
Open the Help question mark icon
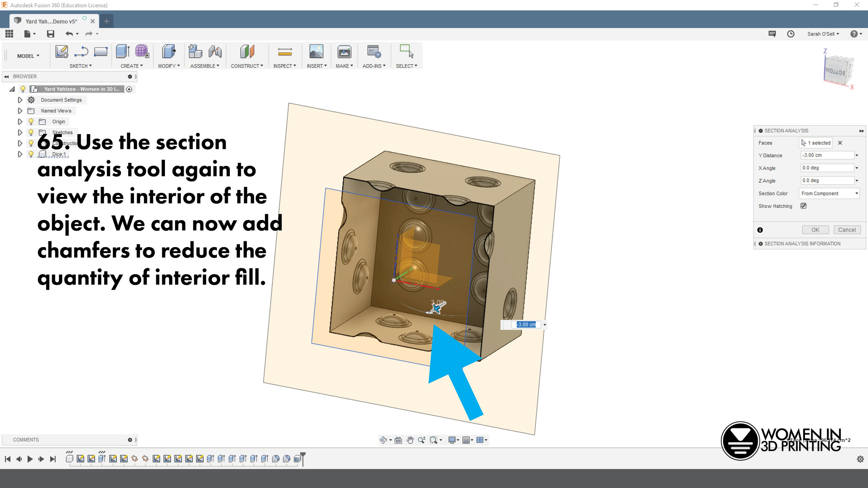pyautogui.click(x=854, y=34)
